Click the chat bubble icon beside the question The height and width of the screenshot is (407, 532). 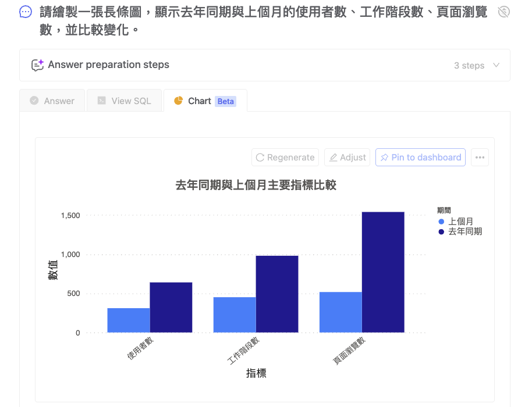[x=26, y=12]
